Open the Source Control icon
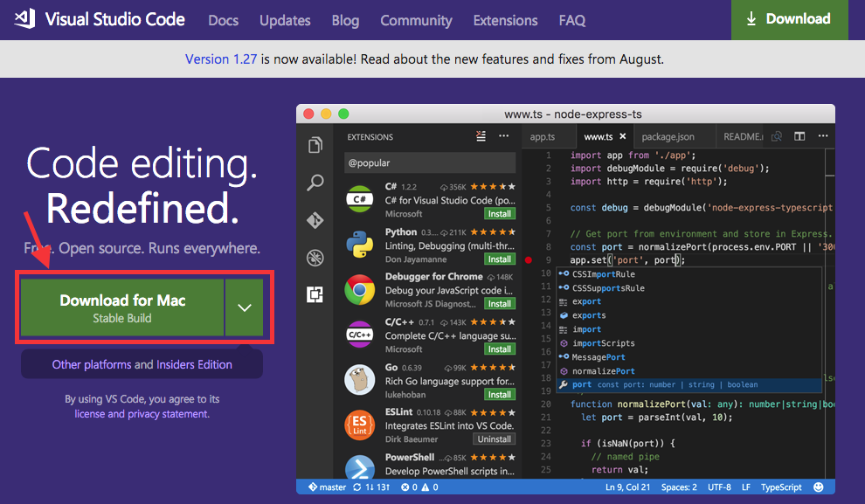 coord(315,220)
